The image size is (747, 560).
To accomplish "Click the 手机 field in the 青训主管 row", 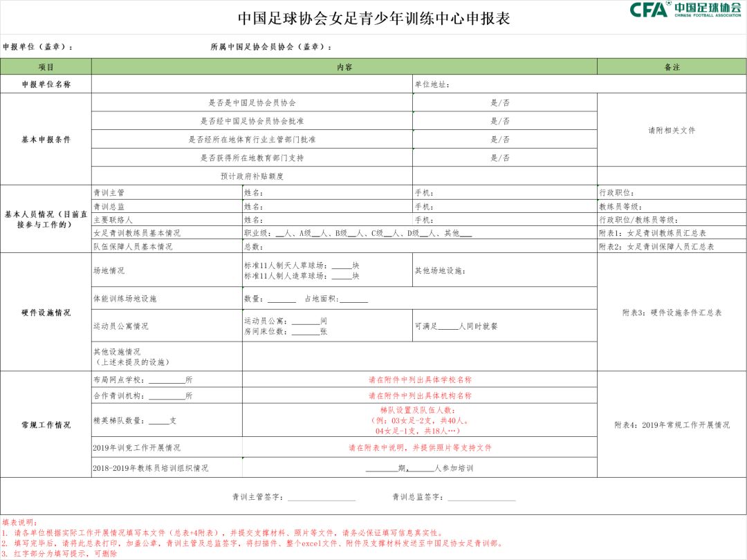I will point(505,193).
